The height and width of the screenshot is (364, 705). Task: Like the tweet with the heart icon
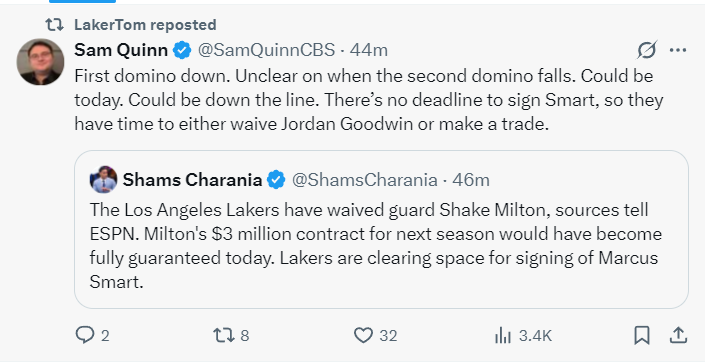(363, 335)
